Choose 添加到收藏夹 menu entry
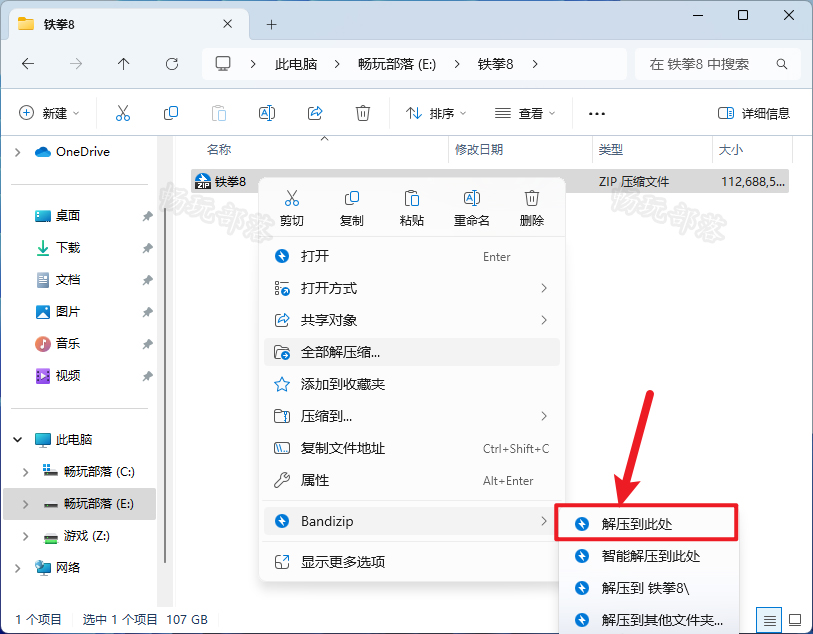Screen dimensions: 813x634 click(412, 384)
